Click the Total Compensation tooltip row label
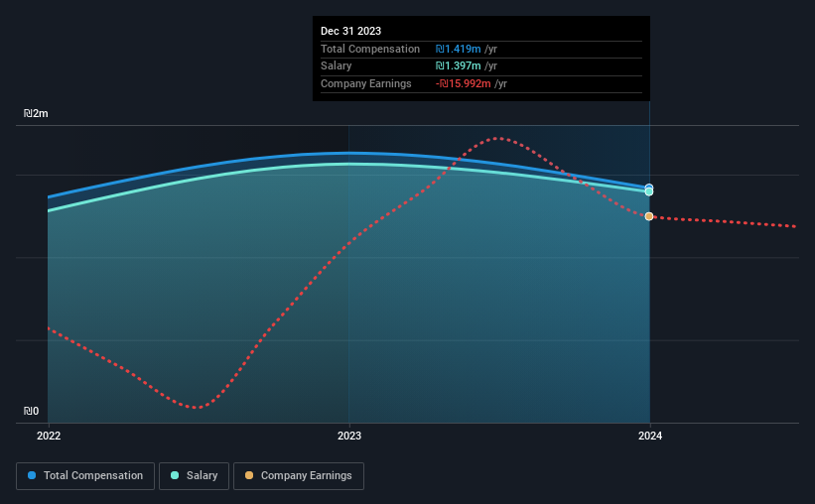 click(x=370, y=49)
